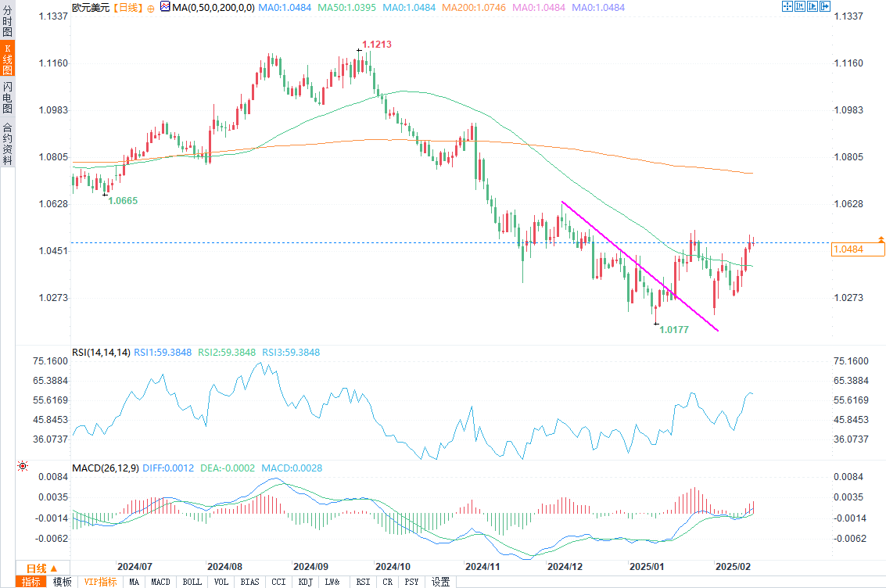Image resolution: width=886 pixels, height=588 pixels.
Task: Click the 2024/09 date label on the time axis
Action: (310, 567)
